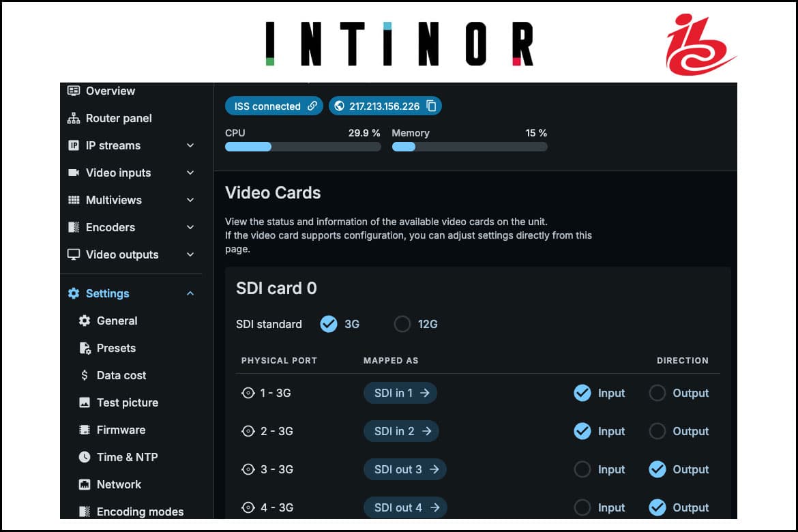798x532 pixels.
Task: Click the Memory usage progress bar
Action: (x=469, y=147)
